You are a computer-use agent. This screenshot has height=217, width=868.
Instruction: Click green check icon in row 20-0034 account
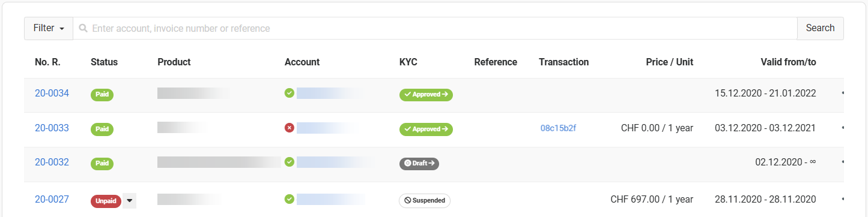(x=289, y=93)
